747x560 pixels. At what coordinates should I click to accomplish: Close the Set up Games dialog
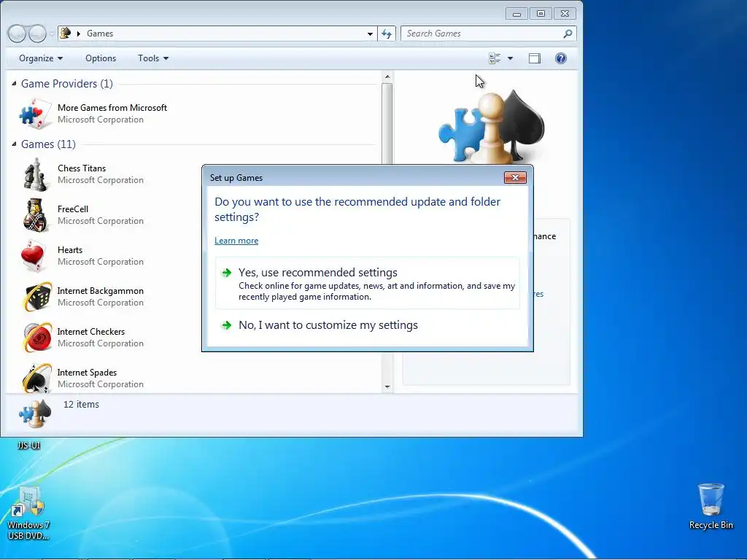click(515, 178)
